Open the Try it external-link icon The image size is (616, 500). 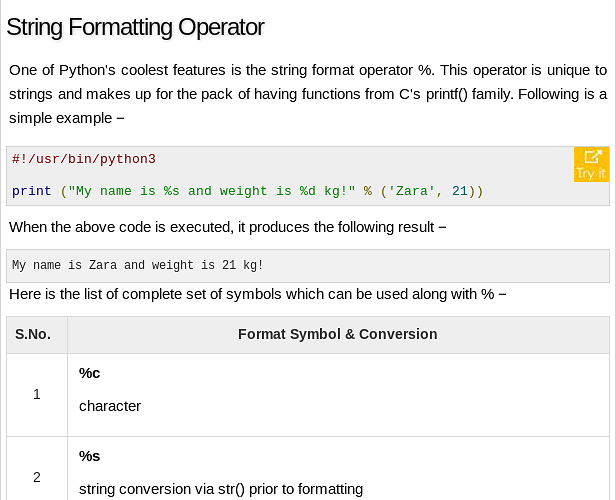coord(592,165)
